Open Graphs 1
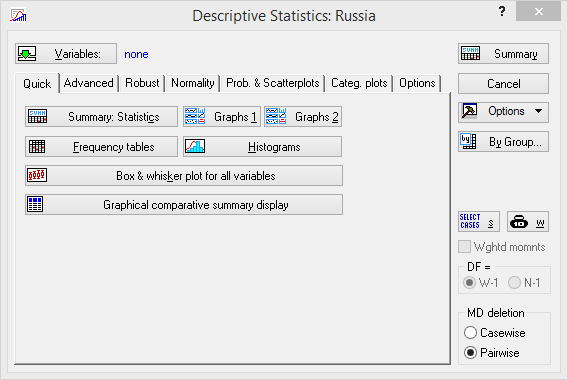 click(222, 117)
